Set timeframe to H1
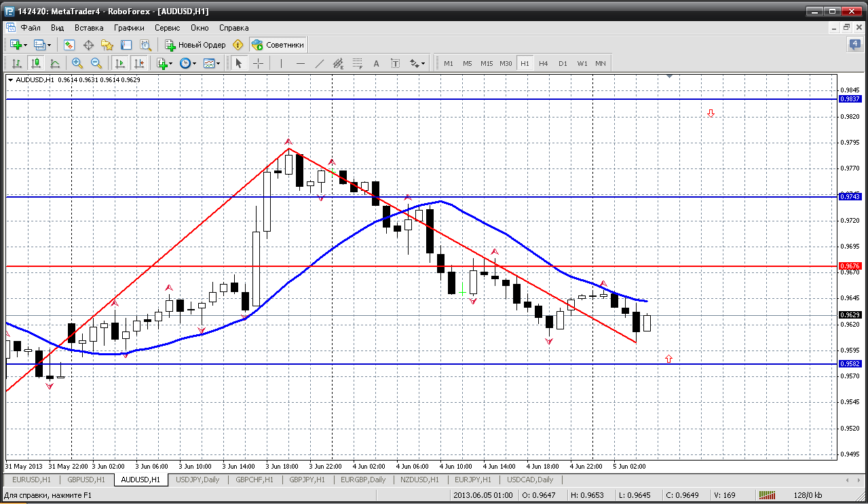Image resolution: width=868 pixels, height=504 pixels. pos(525,63)
